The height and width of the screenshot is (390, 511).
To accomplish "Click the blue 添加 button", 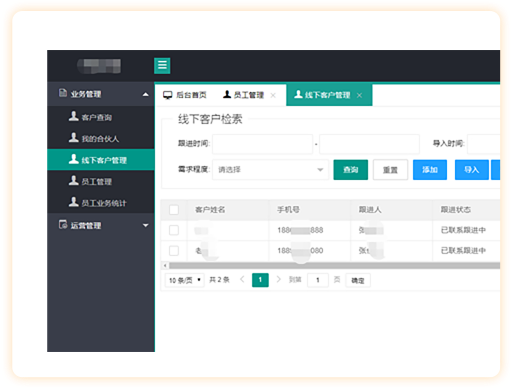I will (x=430, y=170).
